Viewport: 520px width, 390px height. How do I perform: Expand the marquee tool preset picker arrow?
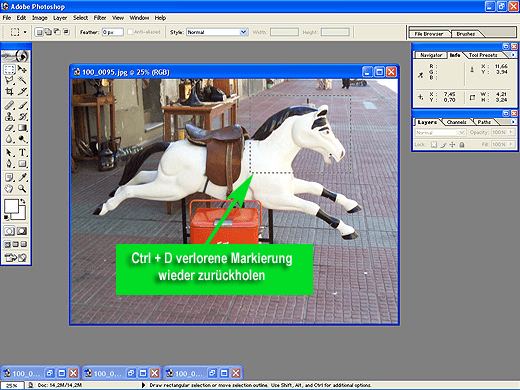pyautogui.click(x=25, y=32)
